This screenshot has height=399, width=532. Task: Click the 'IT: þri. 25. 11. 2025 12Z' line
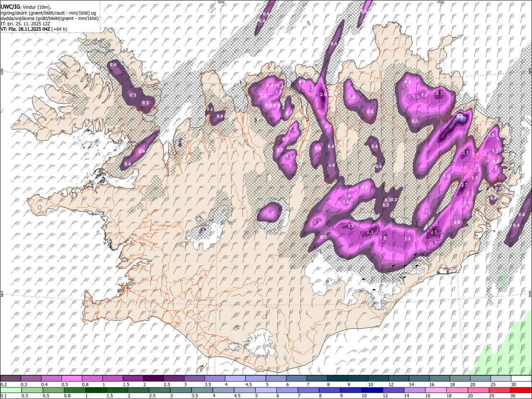pos(26,24)
